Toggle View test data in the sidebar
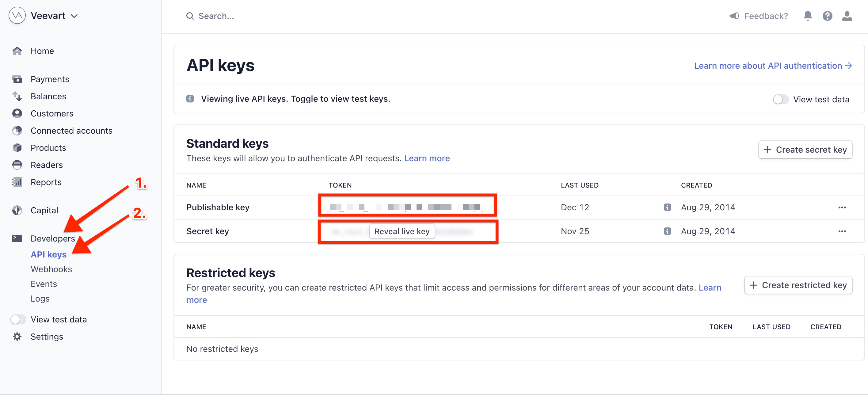Image resolution: width=868 pixels, height=396 pixels. pos(18,319)
